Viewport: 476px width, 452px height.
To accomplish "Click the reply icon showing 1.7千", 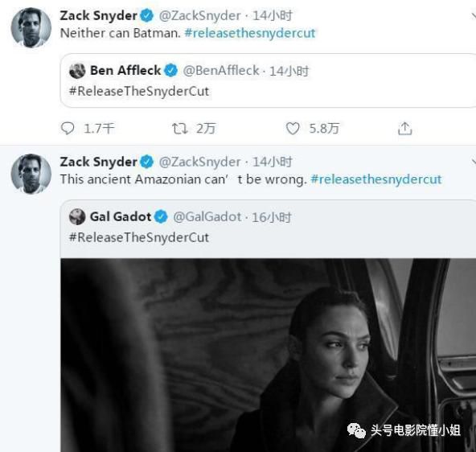I will 68,129.
